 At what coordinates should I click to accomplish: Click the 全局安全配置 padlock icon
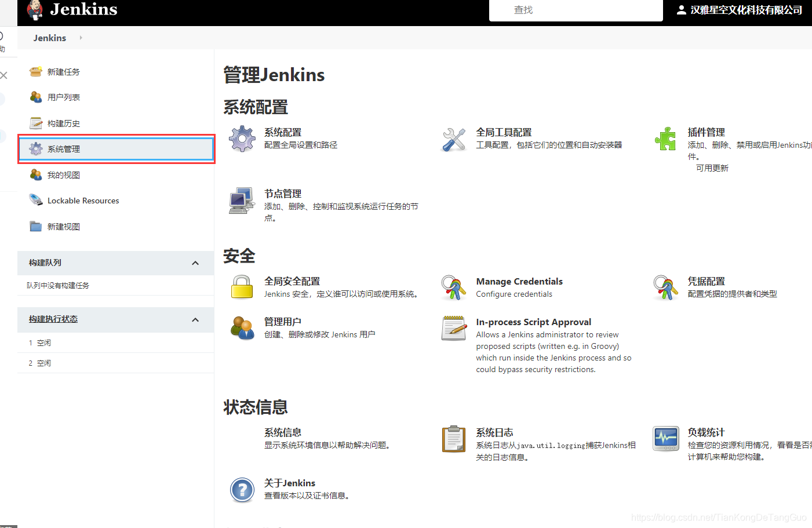pos(242,287)
